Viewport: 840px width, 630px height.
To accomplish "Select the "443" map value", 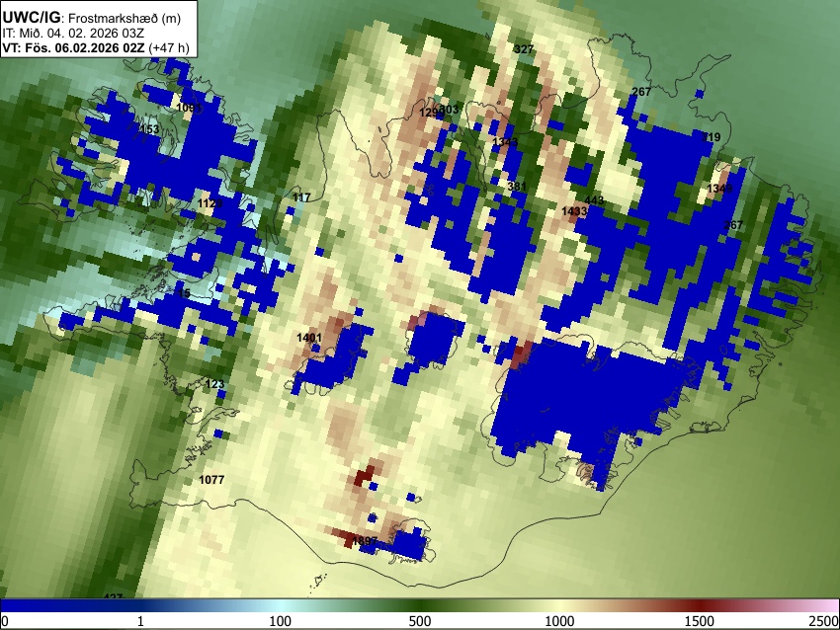I will 594,200.
